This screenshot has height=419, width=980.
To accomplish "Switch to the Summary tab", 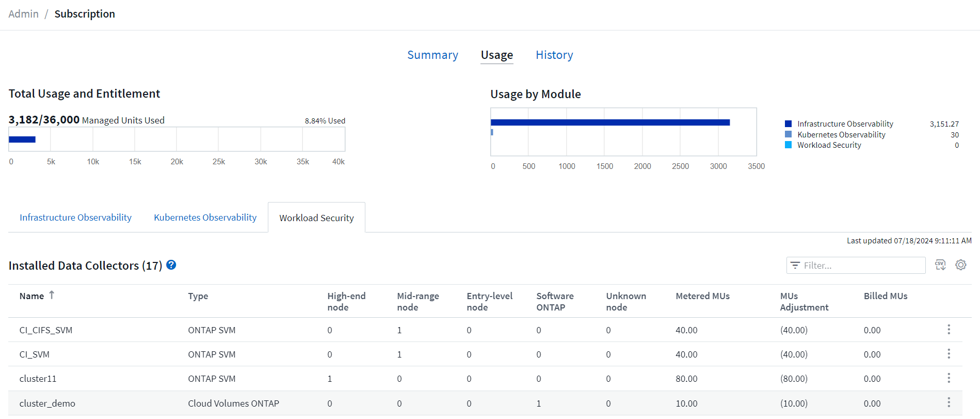I will [432, 55].
